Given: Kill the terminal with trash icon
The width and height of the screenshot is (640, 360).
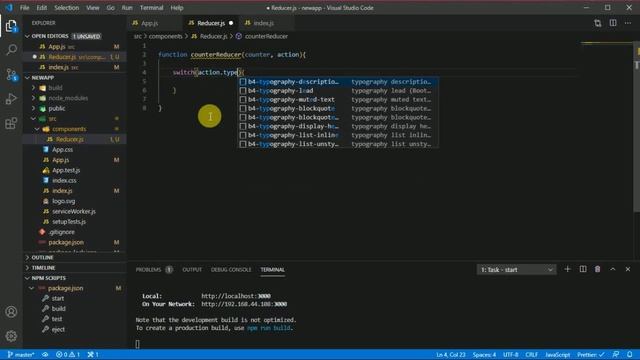Looking at the screenshot, I should point(598,269).
